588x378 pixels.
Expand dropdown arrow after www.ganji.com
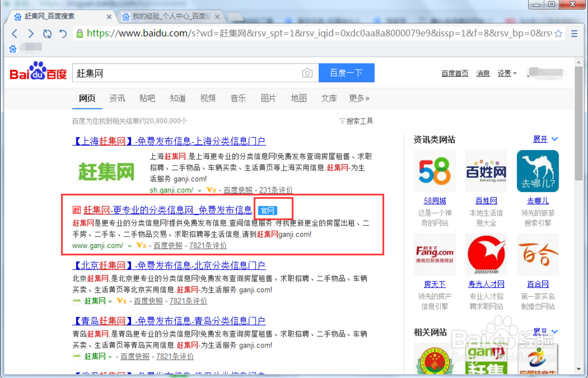pos(129,246)
